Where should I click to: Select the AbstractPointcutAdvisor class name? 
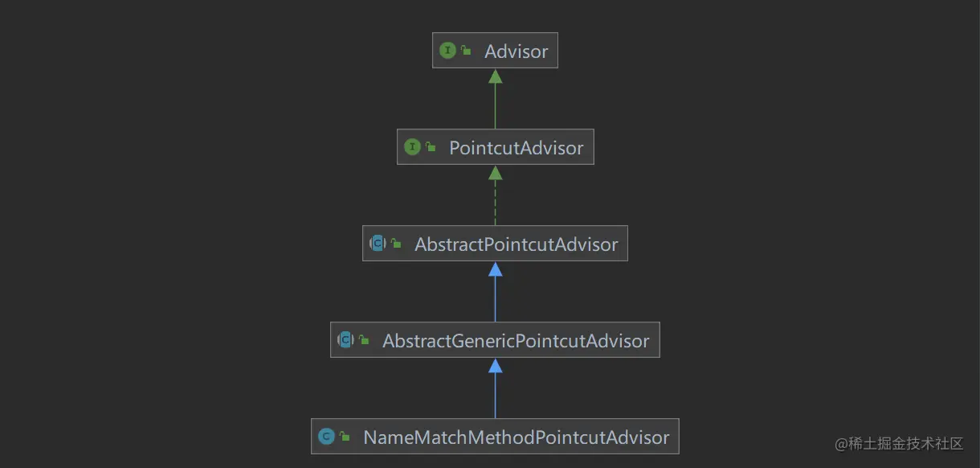tap(516, 244)
